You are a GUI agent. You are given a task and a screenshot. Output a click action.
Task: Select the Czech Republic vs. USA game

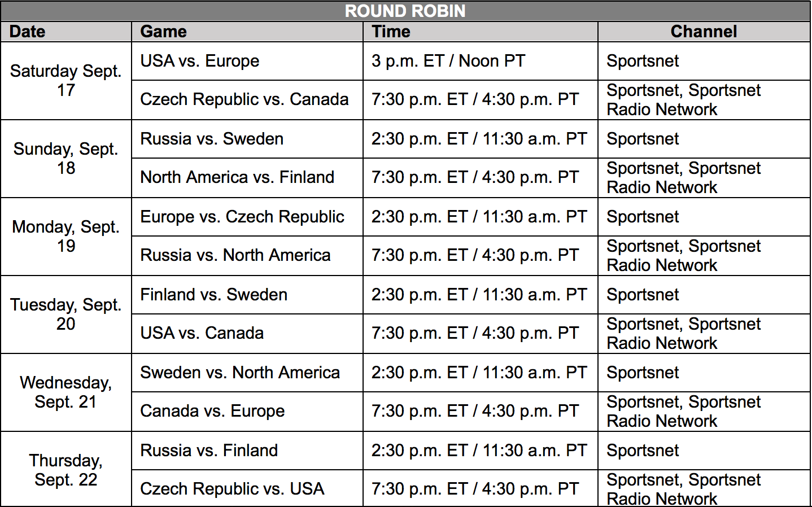(247, 488)
